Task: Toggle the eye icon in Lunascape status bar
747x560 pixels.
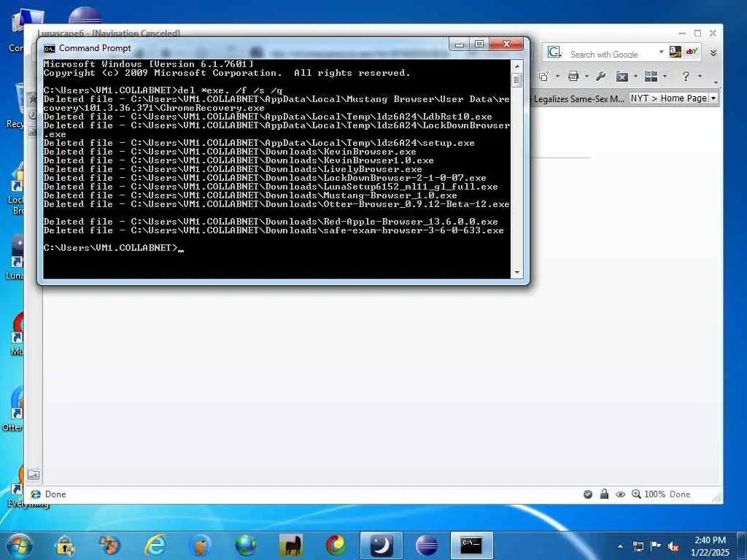Action: [x=620, y=494]
